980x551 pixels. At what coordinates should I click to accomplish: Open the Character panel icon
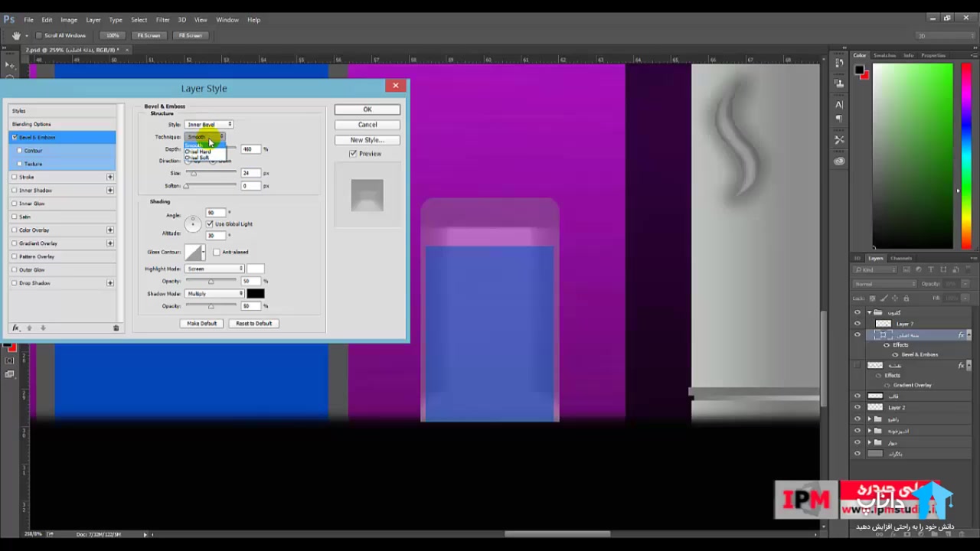[x=839, y=104]
